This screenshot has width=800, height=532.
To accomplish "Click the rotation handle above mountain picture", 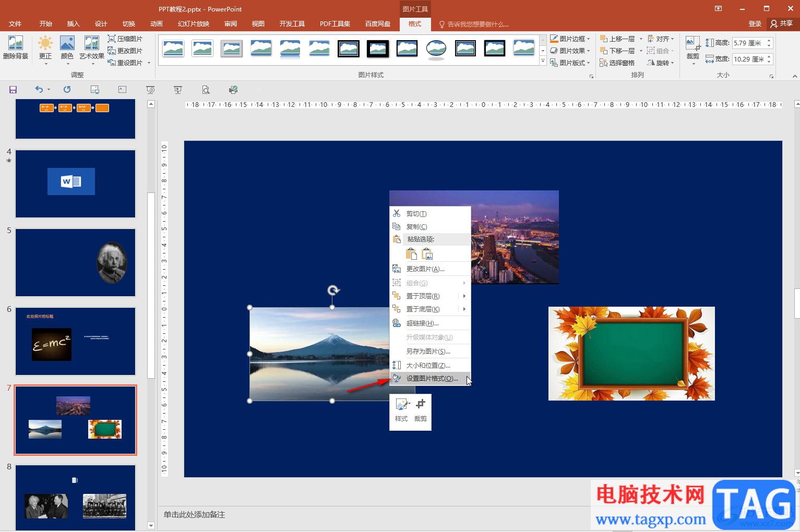I will pos(333,290).
